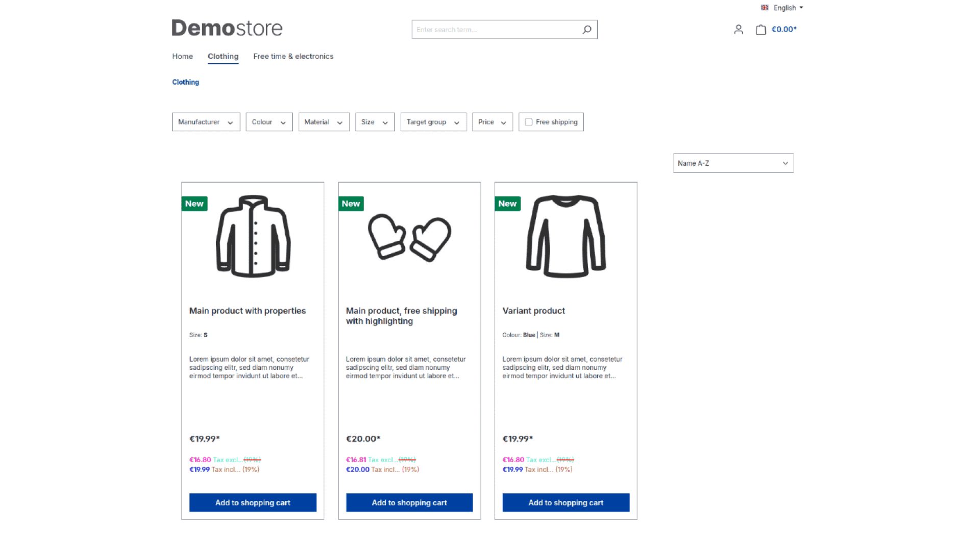The width and height of the screenshot is (980, 551).
Task: Click the Demostore logo
Action: coord(227,28)
